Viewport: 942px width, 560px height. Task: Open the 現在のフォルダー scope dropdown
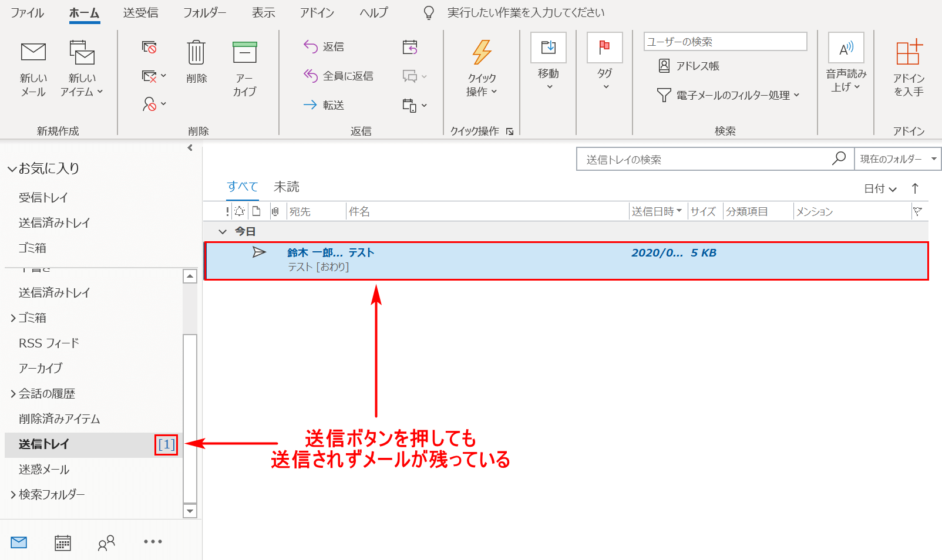[898, 159]
